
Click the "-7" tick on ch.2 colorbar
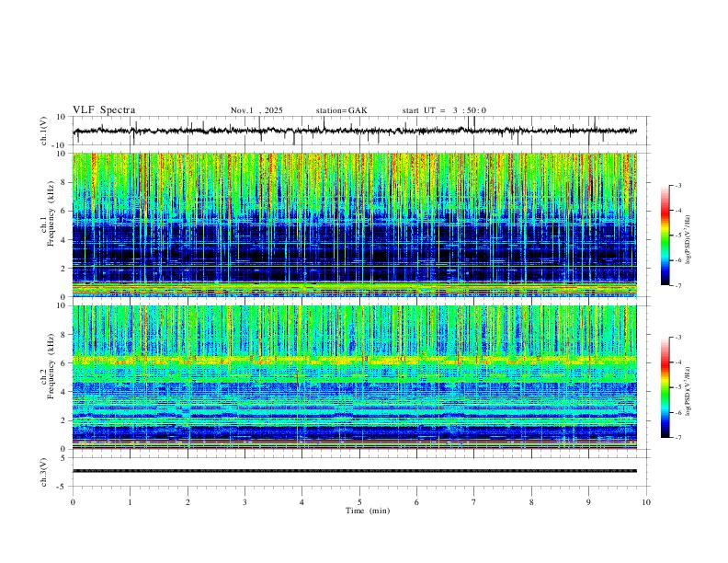678,438
